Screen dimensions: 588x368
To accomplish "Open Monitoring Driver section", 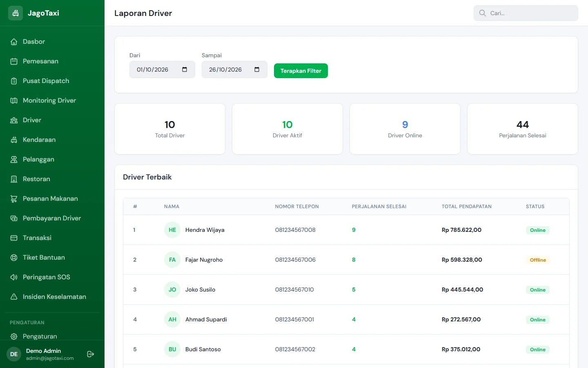I will pyautogui.click(x=52, y=101).
